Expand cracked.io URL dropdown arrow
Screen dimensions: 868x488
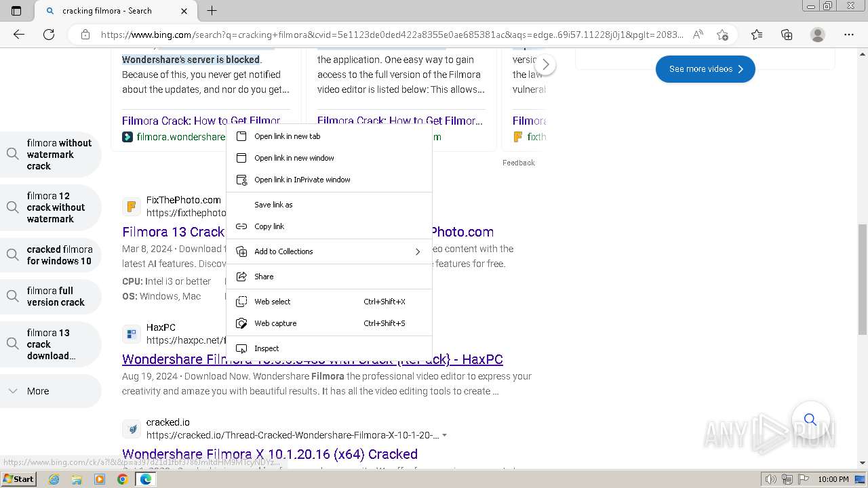point(444,435)
